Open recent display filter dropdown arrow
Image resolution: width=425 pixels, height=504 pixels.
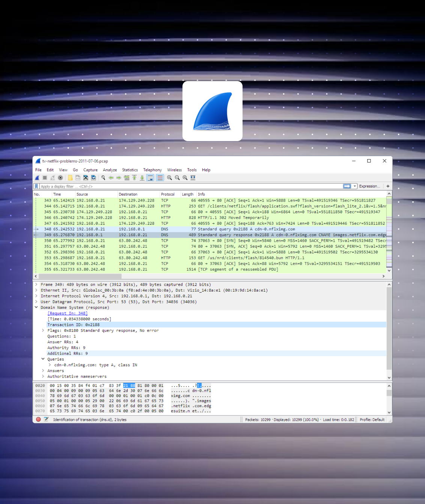point(355,186)
